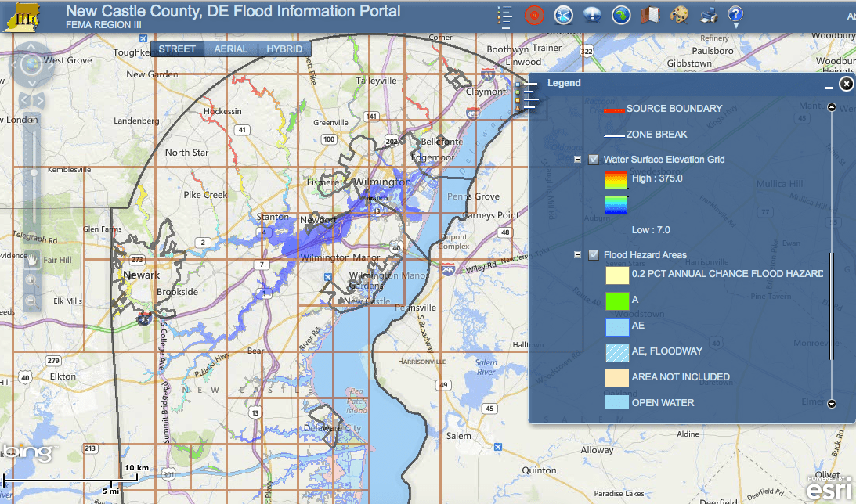Click the Legend panel scrollbar thumb

point(832,307)
